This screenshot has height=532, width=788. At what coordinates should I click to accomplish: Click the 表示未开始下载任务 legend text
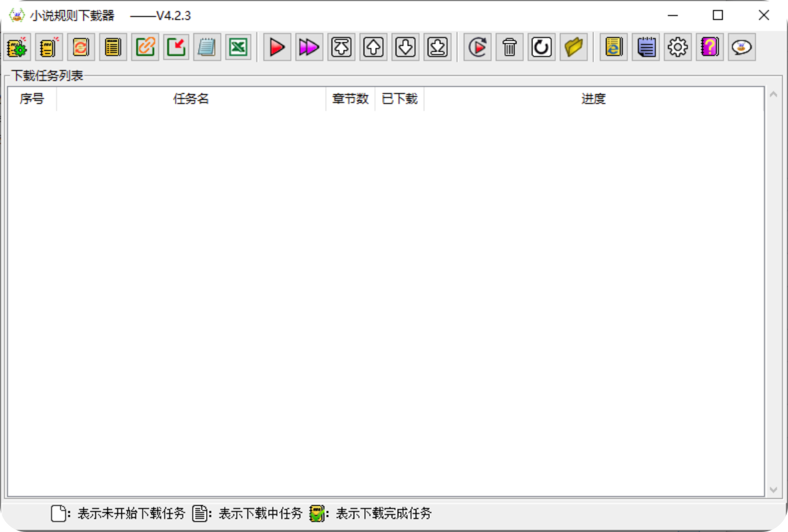pos(131,513)
